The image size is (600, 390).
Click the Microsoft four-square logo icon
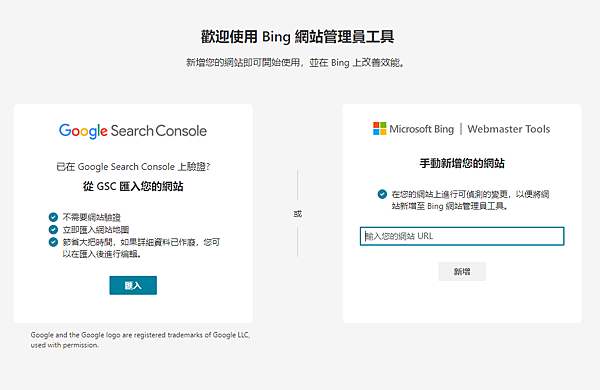coord(380,129)
